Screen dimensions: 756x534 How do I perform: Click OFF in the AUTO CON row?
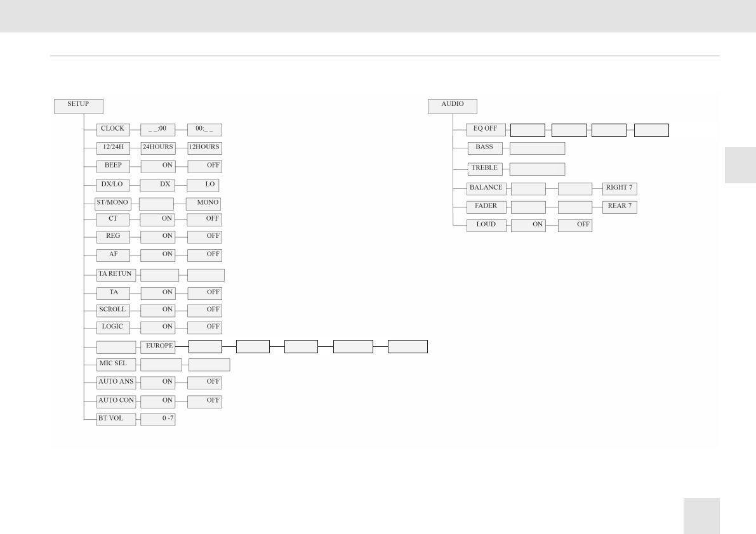(x=204, y=401)
